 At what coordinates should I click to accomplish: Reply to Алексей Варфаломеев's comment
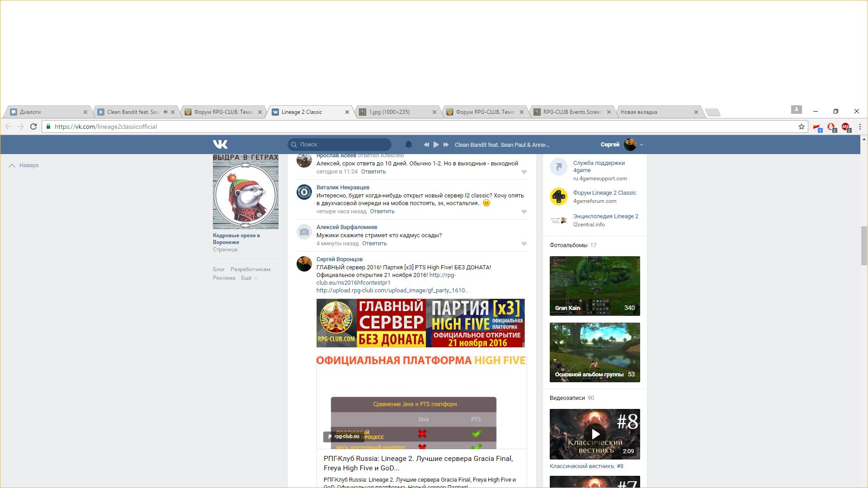pos(374,244)
